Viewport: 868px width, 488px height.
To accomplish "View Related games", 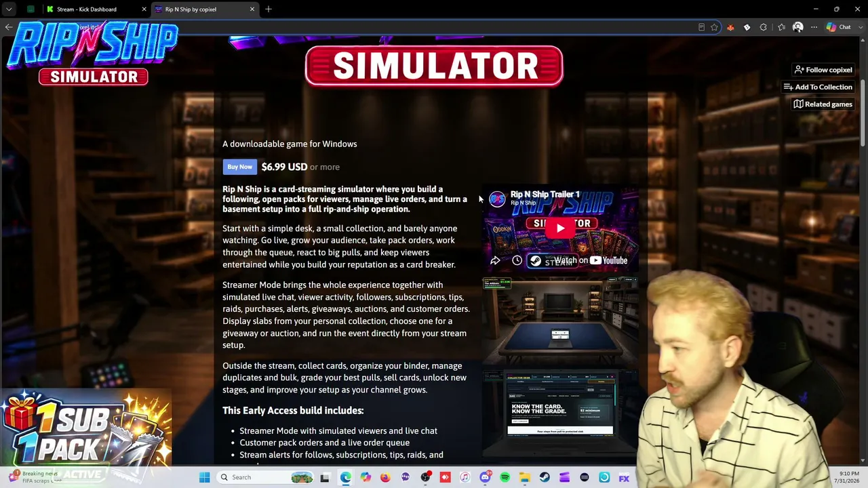I will (823, 104).
